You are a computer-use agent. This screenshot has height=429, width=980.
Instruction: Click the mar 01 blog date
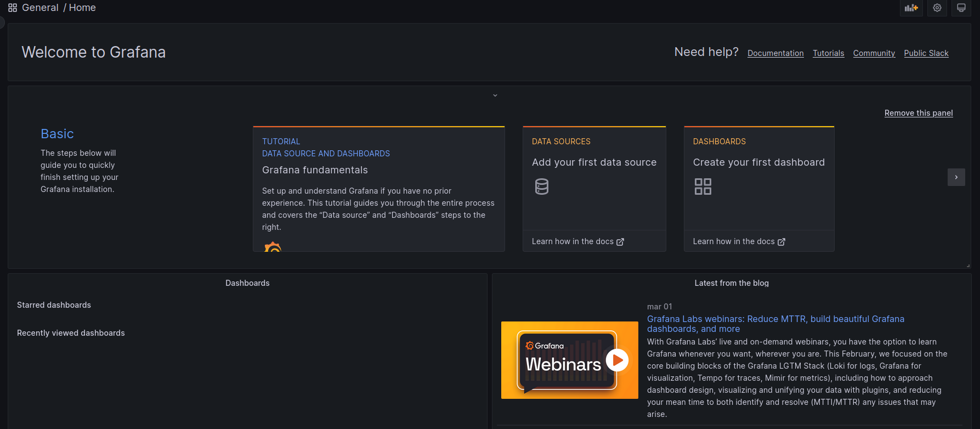coord(659,307)
